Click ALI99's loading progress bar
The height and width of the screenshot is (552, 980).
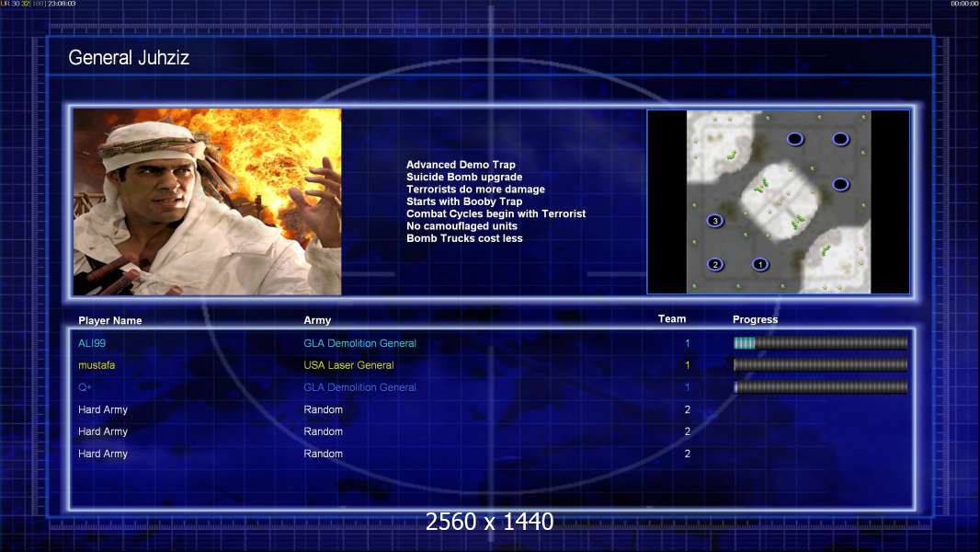click(820, 343)
